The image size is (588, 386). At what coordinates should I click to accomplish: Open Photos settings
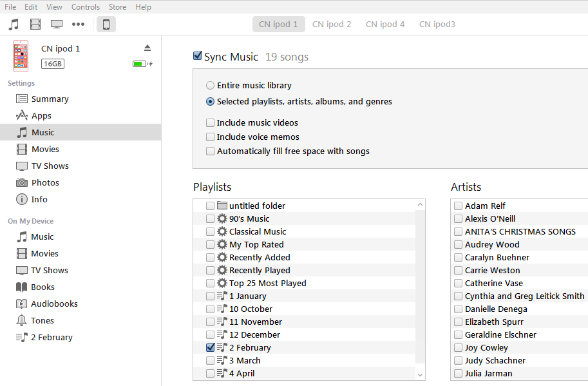pos(81,182)
